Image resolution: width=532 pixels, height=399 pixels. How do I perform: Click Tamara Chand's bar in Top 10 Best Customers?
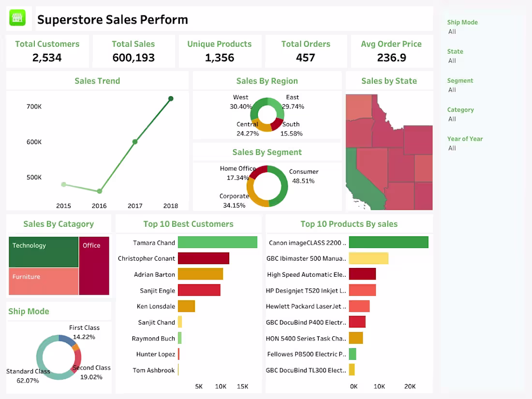pos(218,242)
